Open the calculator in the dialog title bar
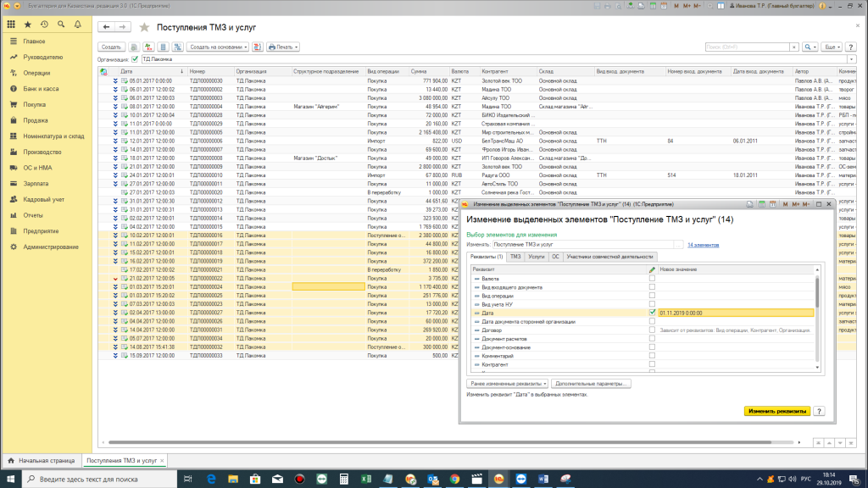The image size is (868, 488). click(762, 204)
